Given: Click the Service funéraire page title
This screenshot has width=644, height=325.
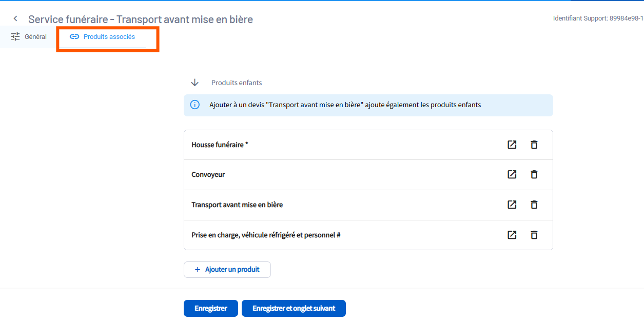Looking at the screenshot, I should click(x=141, y=19).
